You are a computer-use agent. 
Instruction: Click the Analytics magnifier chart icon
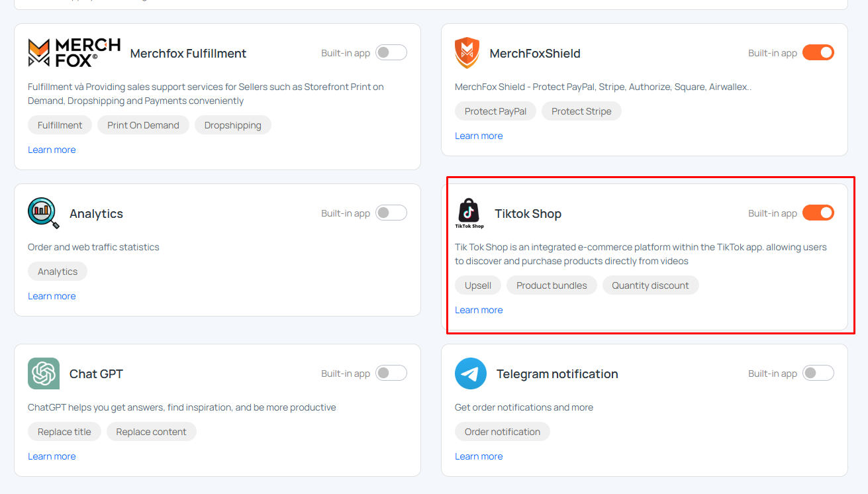[44, 213]
